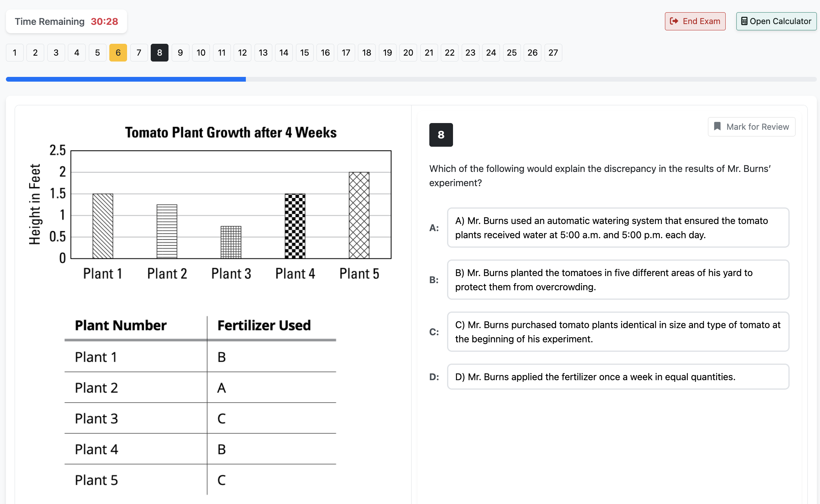Select answer choice A about automatic watering
Image resolution: width=820 pixels, height=504 pixels.
click(618, 228)
